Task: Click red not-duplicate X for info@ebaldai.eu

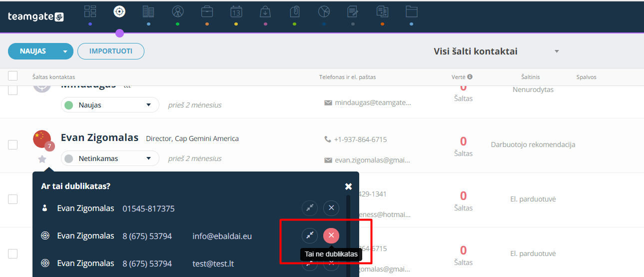Action: tap(331, 235)
